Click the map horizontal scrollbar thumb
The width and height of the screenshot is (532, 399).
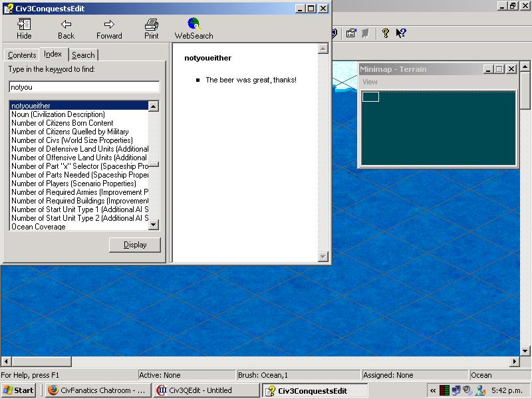click(41, 361)
